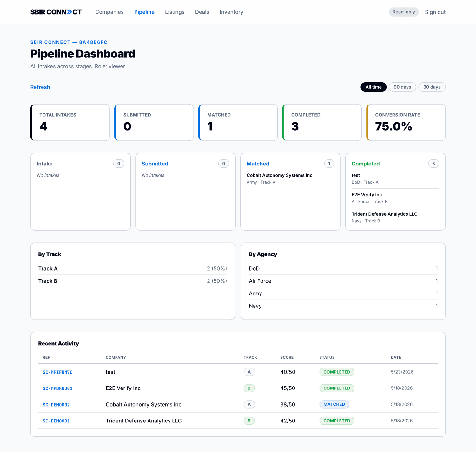Open E2E Verify Inc in Completed column
476x452 pixels.
coord(395,198)
